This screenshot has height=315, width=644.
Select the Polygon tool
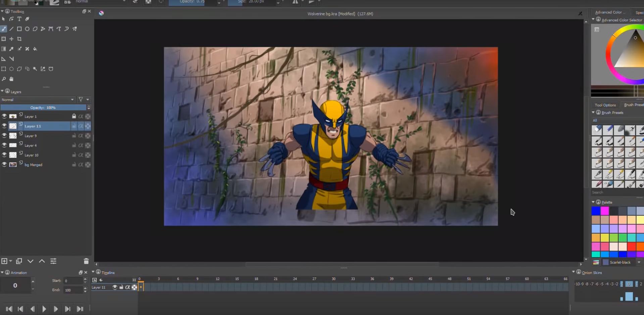coord(35,29)
